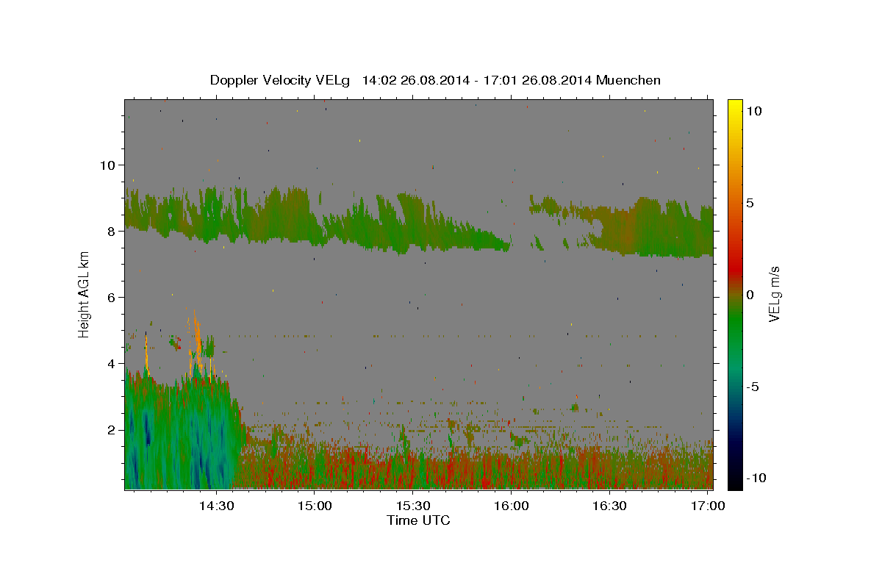Viewport: 882px width, 588px height.
Task: Click the height tick label 2
Action: (112, 429)
